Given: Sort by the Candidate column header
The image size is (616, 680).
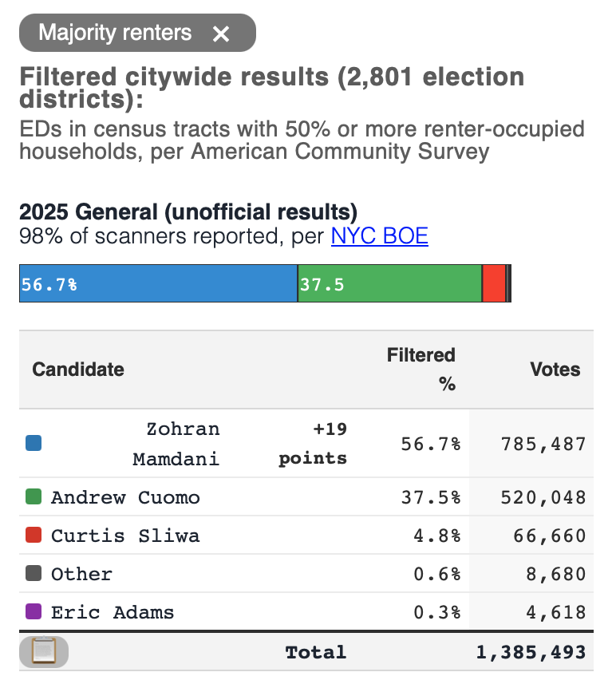Looking at the screenshot, I should click(78, 370).
